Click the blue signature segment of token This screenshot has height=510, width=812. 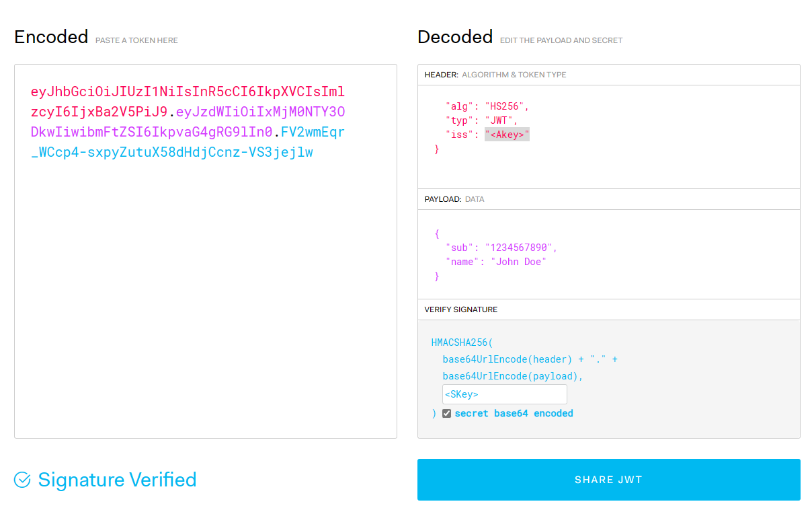coord(171,153)
